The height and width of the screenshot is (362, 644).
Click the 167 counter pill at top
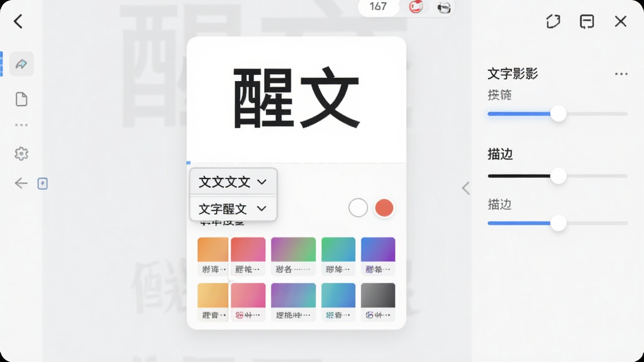coord(378,7)
